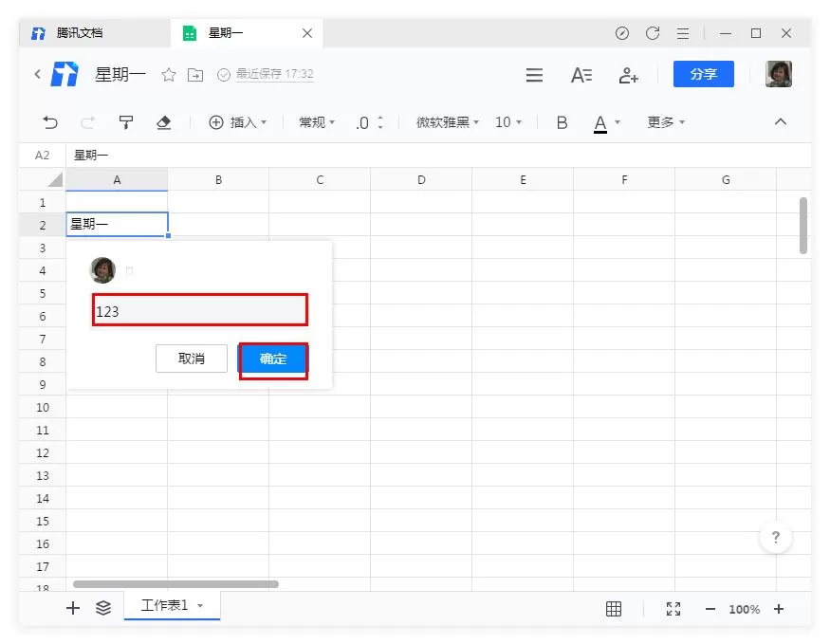Image resolution: width=830 pixels, height=644 pixels.
Task: Click the user avatar in header
Action: click(779, 74)
